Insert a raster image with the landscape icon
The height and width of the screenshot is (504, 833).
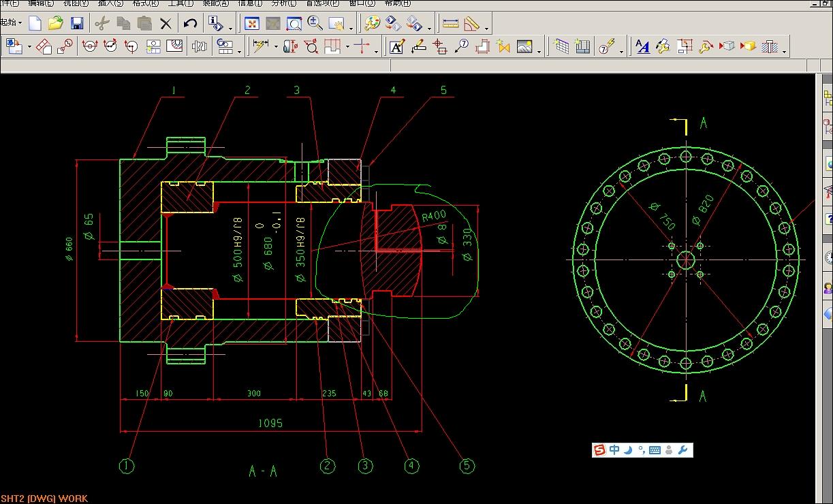pos(524,46)
